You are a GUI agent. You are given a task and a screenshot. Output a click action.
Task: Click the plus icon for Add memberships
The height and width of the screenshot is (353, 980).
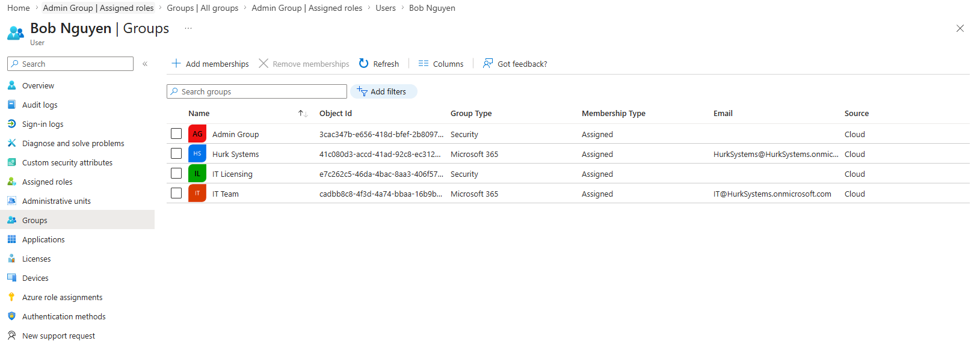(176, 63)
